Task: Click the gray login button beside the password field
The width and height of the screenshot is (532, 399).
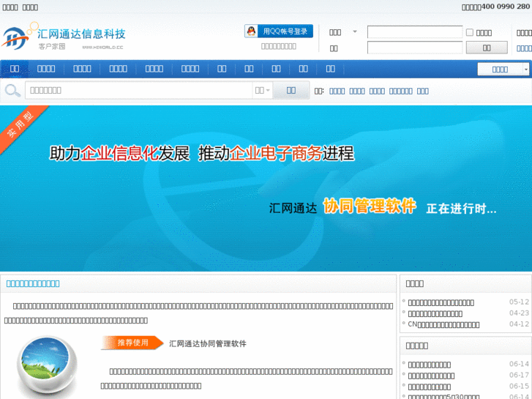Action: pos(487,48)
